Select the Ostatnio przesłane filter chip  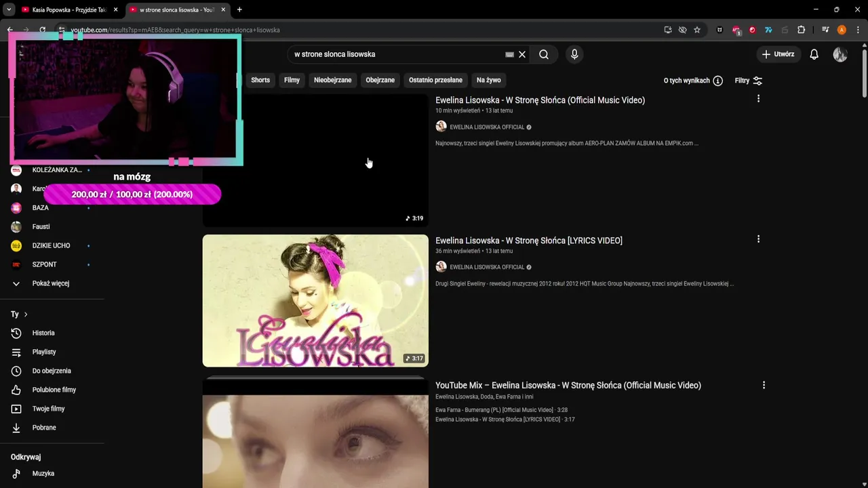click(x=435, y=80)
